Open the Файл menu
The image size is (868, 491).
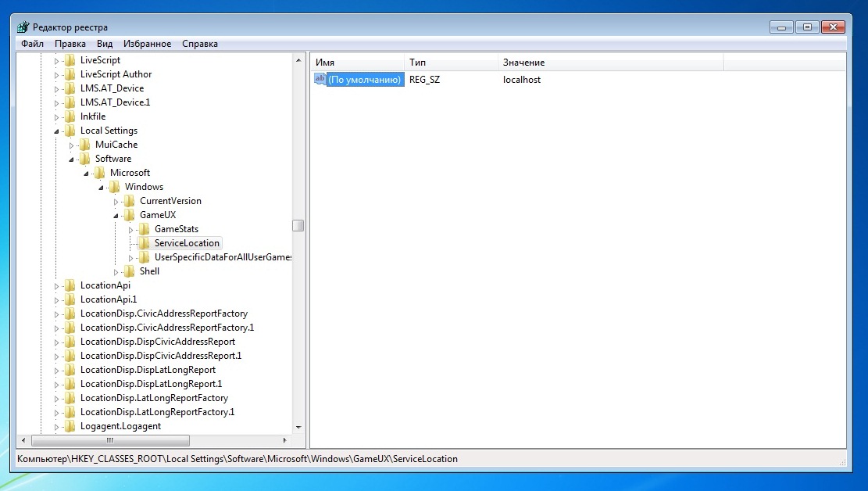point(32,44)
